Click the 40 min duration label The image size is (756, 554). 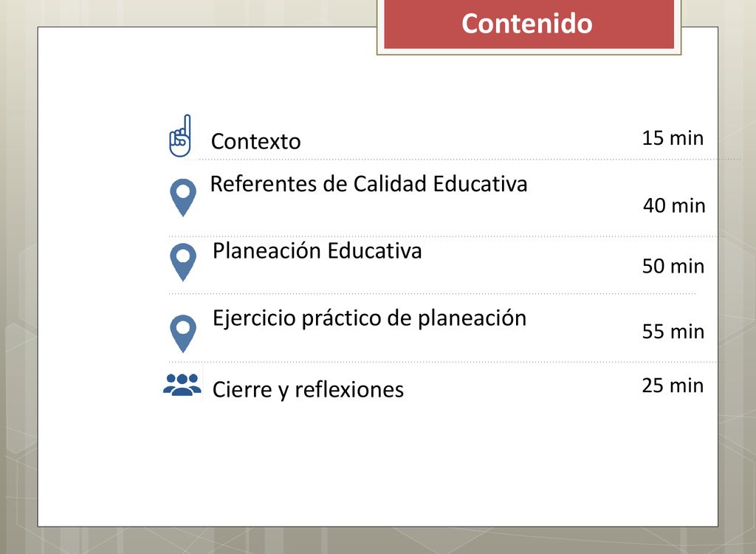tap(674, 205)
